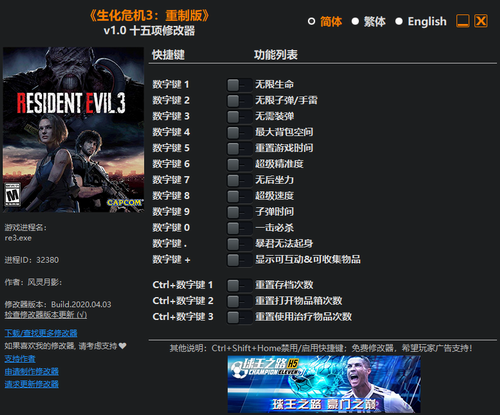Screen dimensions: 500x415
Task: Click the 支持作者 link
Action: 20,359
